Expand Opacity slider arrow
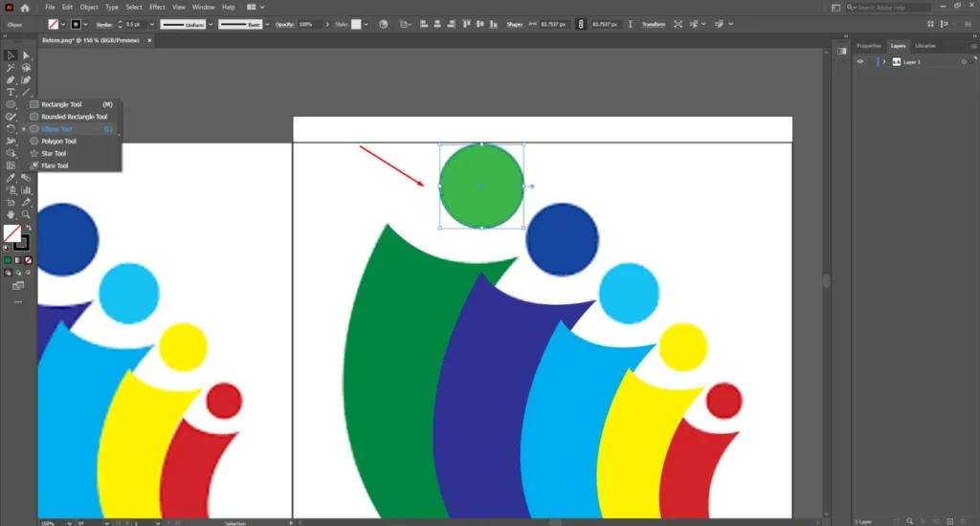 point(327,24)
